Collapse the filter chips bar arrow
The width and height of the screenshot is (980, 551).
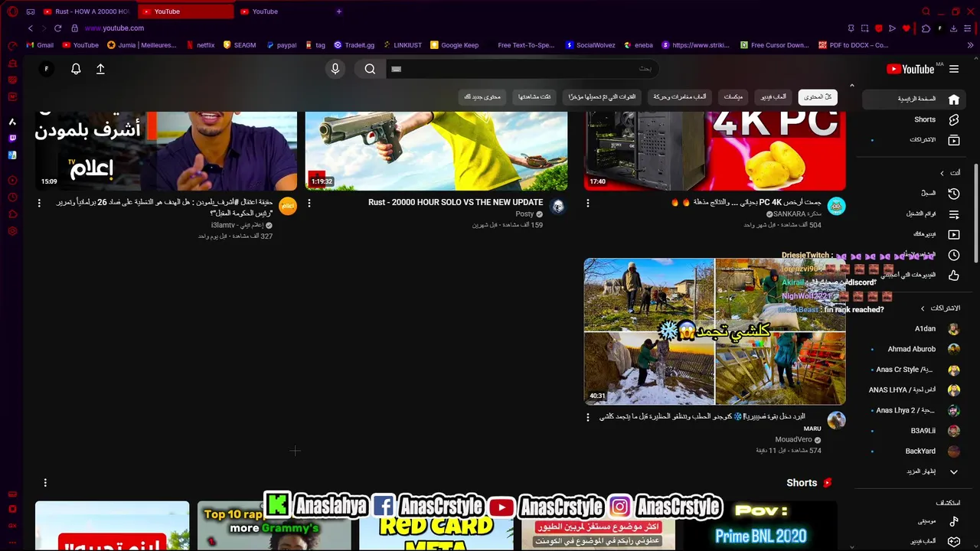(x=851, y=86)
